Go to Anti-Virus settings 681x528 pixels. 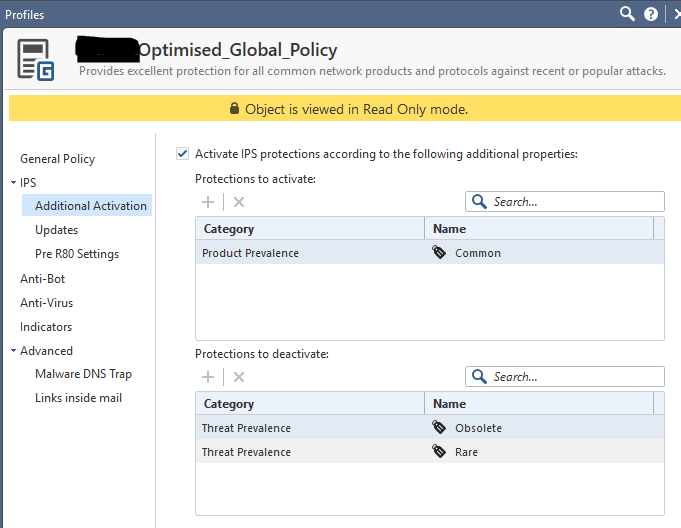(46, 303)
